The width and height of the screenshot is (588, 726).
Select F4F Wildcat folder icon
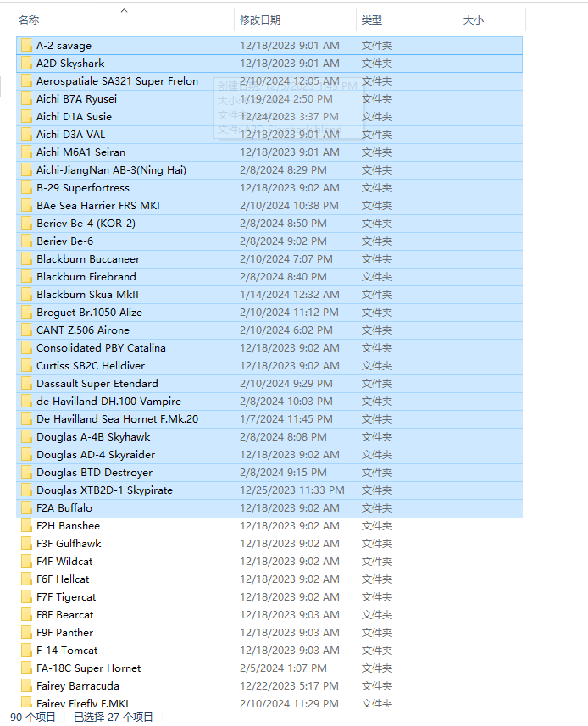[x=26, y=561]
